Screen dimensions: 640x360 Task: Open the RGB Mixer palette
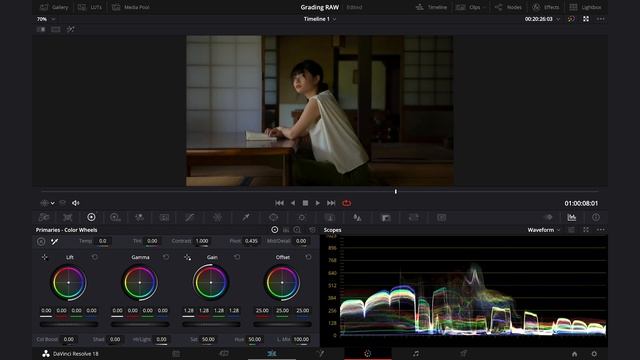coord(139,218)
